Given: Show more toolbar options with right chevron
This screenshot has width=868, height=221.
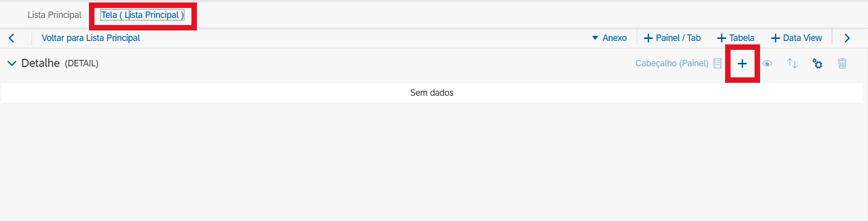Looking at the screenshot, I should coord(847,38).
